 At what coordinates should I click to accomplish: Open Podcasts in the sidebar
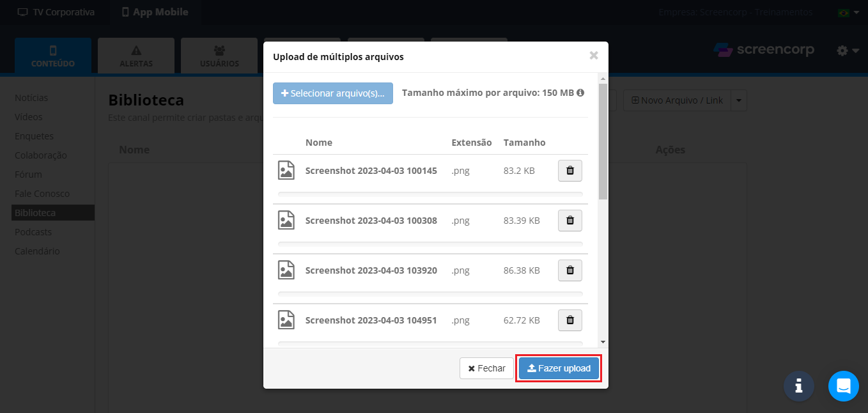(x=33, y=232)
